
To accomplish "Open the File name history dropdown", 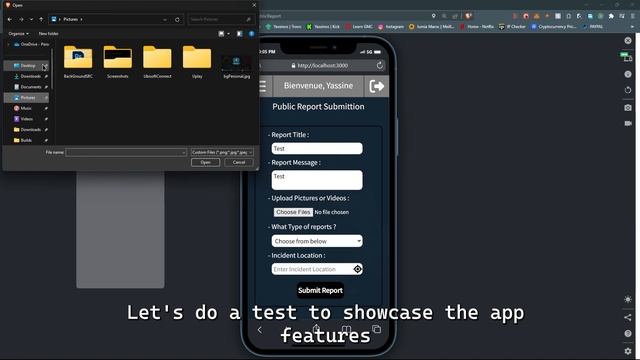I will pos(184,152).
